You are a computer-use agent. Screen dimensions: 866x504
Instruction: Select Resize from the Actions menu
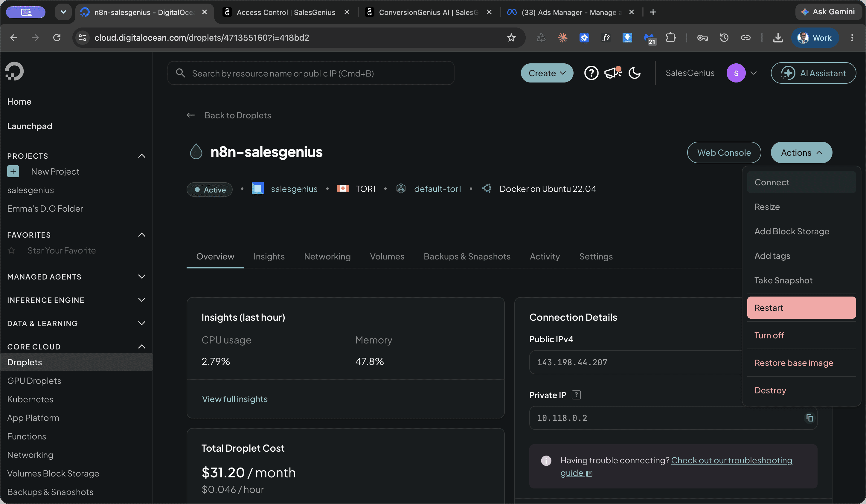coord(801,207)
